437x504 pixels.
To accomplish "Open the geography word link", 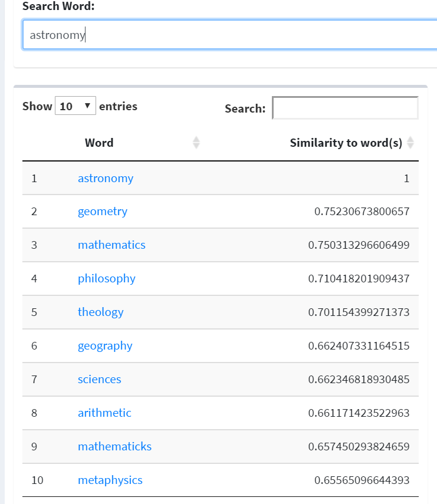I will pyautogui.click(x=105, y=346).
